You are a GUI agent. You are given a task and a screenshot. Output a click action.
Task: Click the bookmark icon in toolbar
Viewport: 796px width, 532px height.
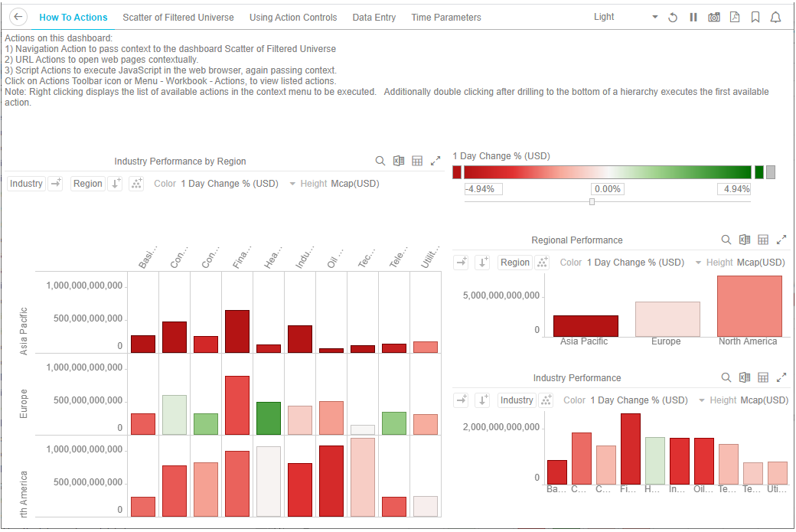755,18
